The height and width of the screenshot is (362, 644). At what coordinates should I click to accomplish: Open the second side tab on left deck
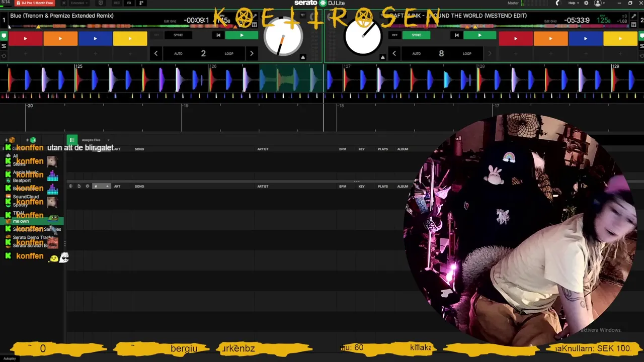click(x=4, y=45)
